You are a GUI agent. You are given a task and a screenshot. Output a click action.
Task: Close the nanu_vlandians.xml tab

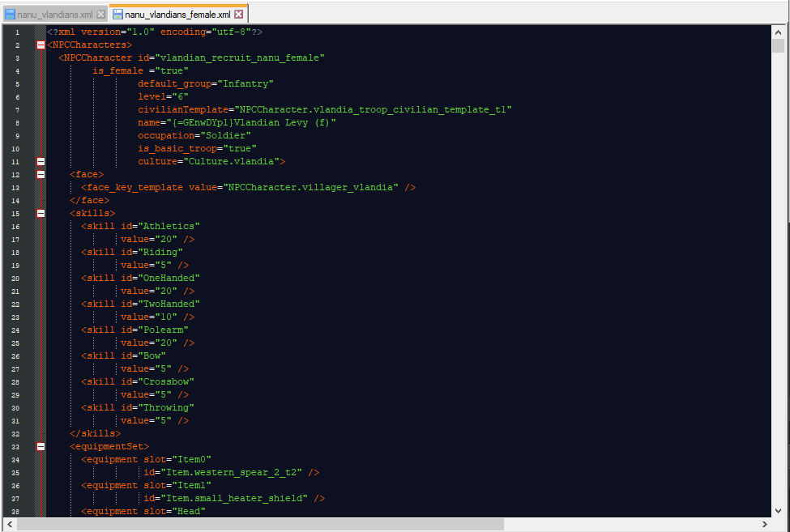[x=101, y=15]
